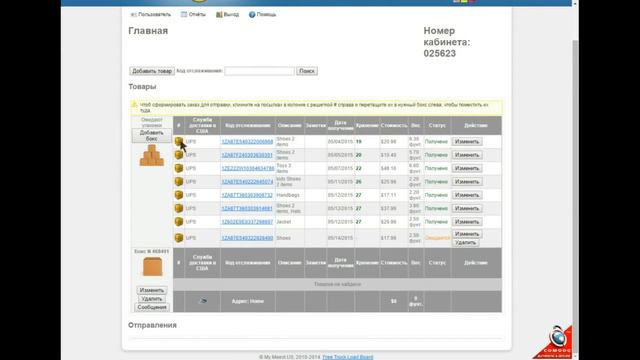The image size is (640, 360).
Task: Open the Пользователь menu
Action: tap(151, 14)
